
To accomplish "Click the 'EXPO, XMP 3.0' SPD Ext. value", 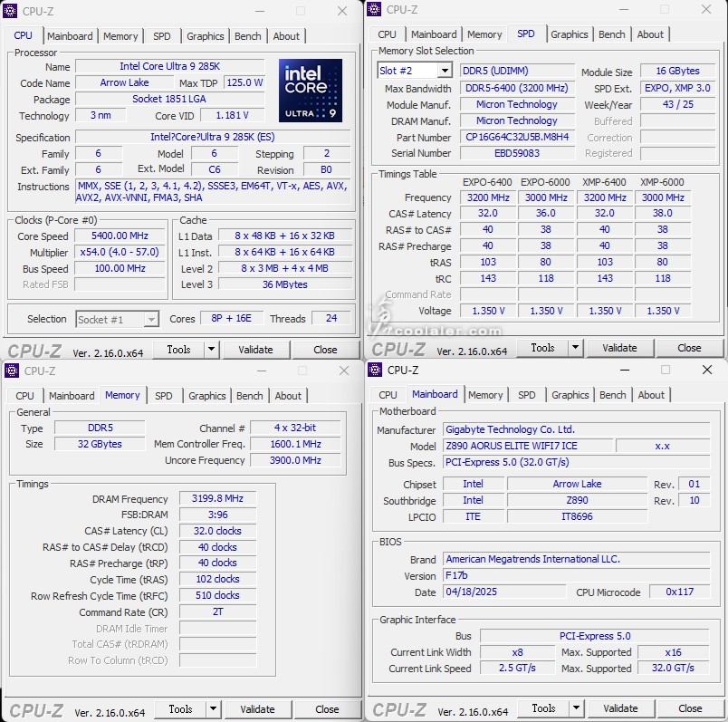I will pos(677,88).
